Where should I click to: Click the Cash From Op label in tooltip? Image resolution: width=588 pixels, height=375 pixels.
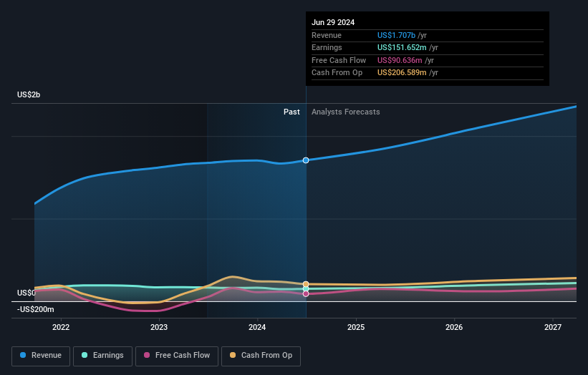coord(337,73)
